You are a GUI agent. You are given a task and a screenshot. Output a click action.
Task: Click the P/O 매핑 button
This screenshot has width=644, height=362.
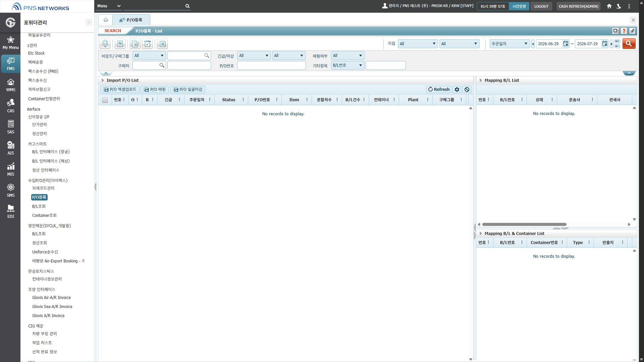(155, 89)
